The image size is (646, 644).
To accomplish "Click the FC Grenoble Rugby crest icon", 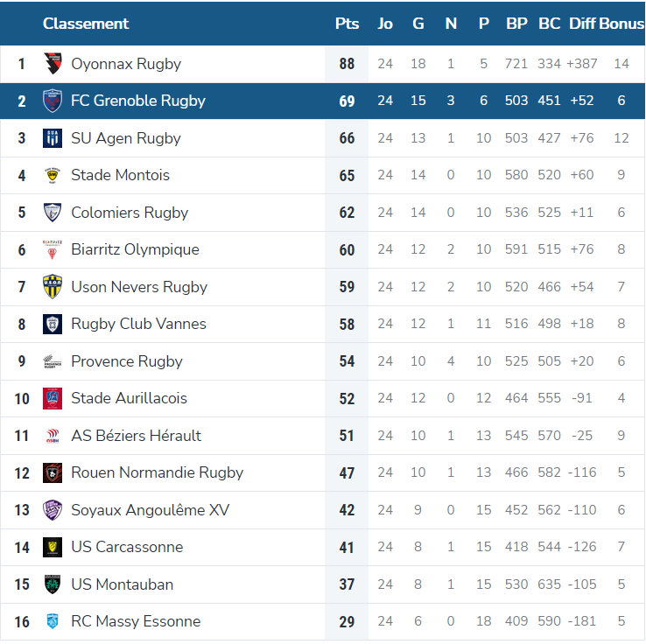I will (x=53, y=101).
